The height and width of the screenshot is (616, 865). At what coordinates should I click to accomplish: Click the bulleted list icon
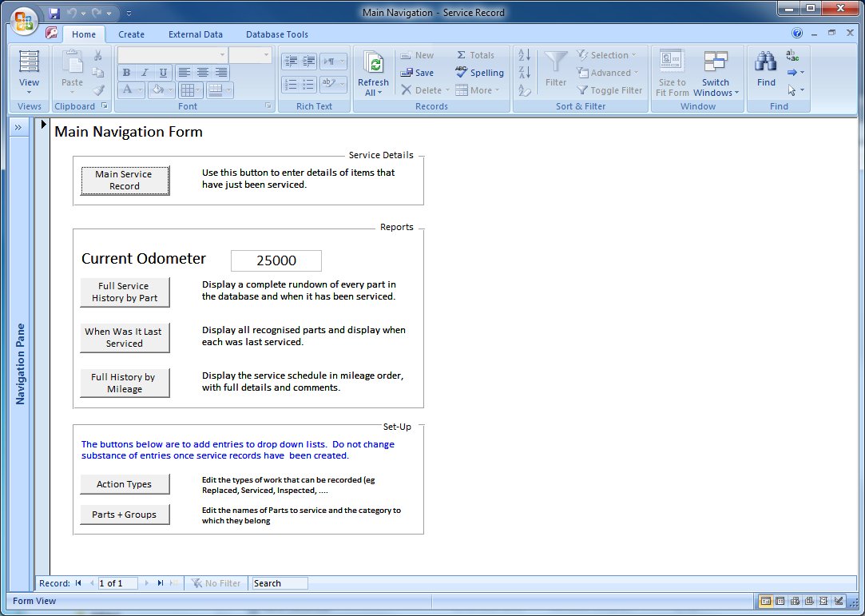pos(308,85)
